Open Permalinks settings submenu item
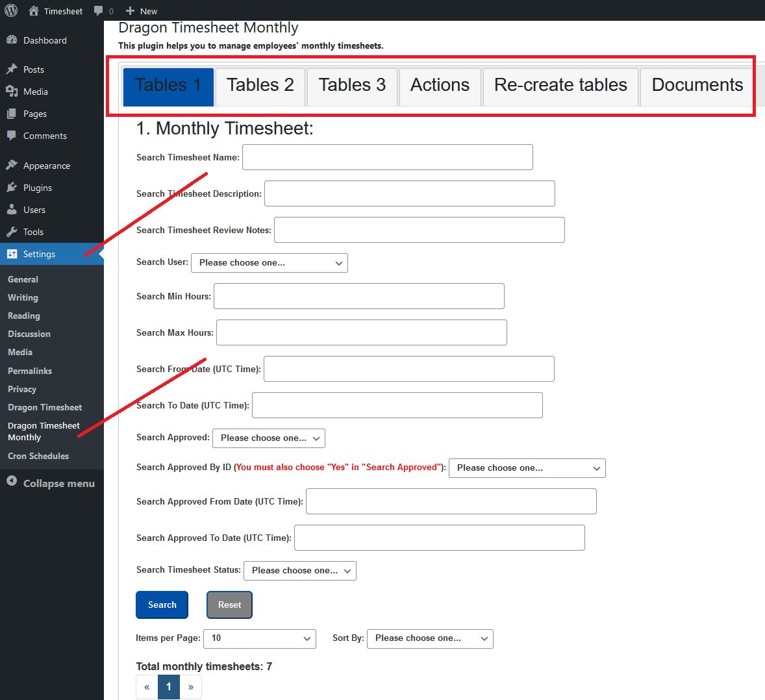The width and height of the screenshot is (765, 700). (x=30, y=371)
